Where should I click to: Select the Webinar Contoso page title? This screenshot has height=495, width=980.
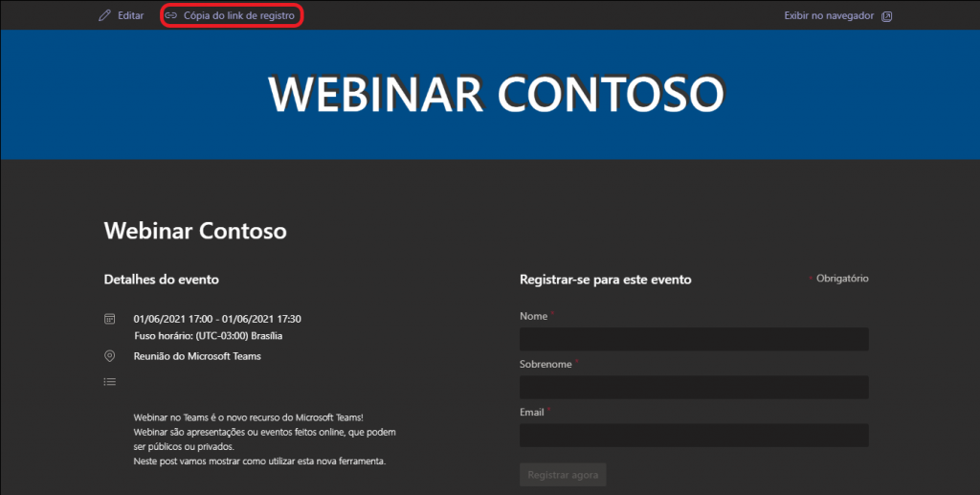pyautogui.click(x=195, y=231)
